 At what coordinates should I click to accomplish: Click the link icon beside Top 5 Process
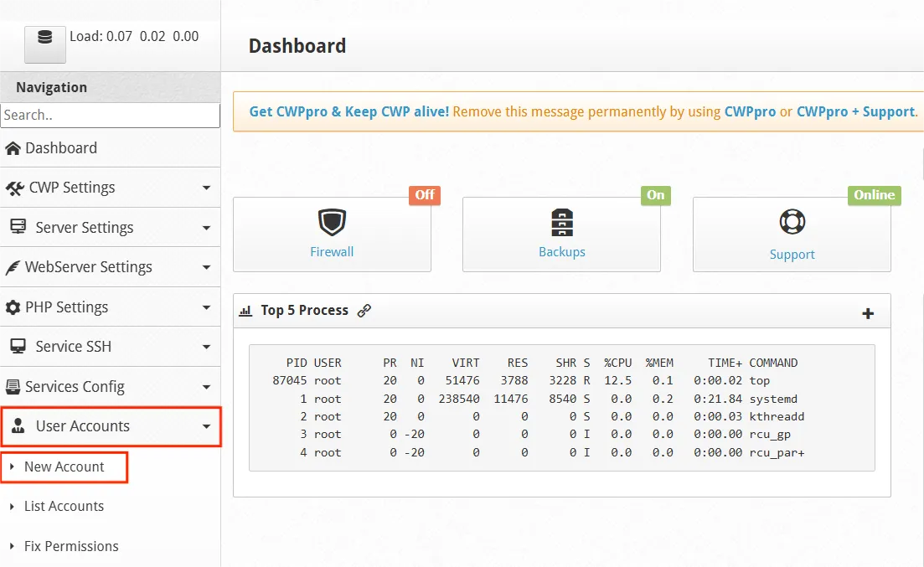point(364,311)
